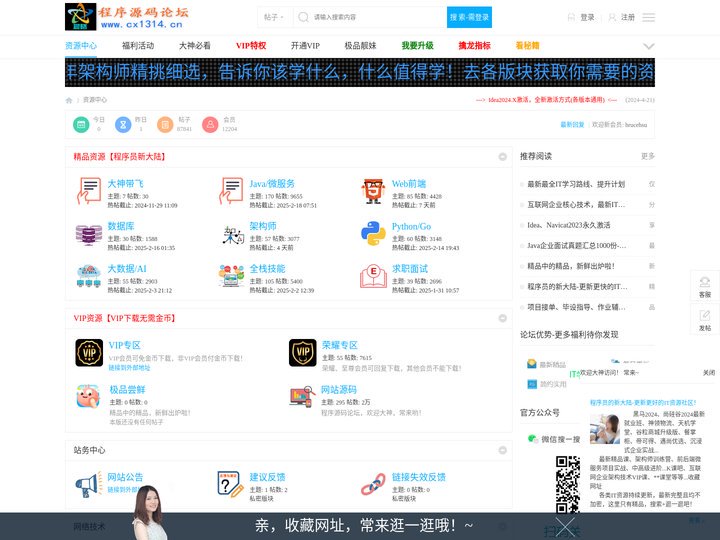Open the Idea2024.X激活 announcement link

[x=546, y=100]
